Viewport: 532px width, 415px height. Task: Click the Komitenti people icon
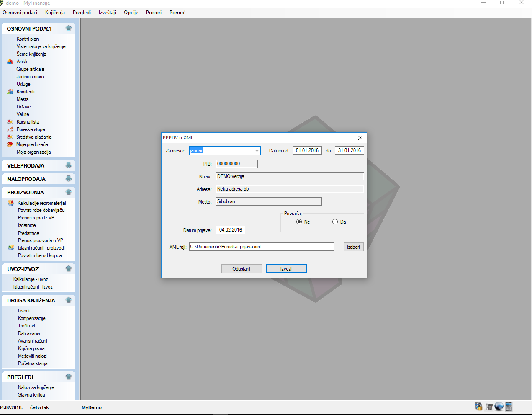coord(10,92)
